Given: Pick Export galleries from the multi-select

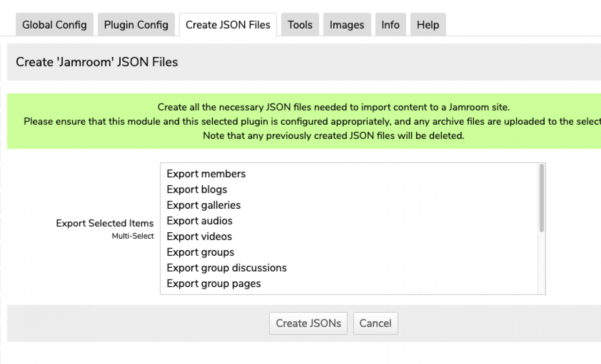Looking at the screenshot, I should tap(203, 205).
